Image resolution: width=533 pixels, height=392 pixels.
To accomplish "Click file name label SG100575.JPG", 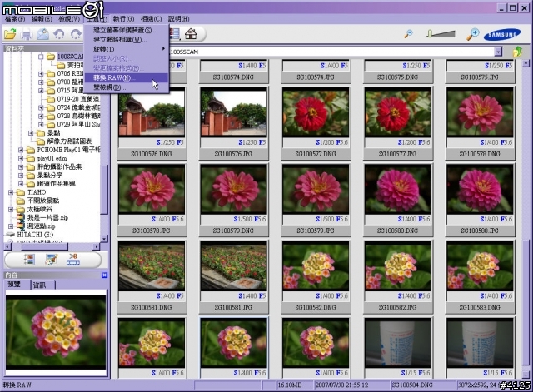I will (480, 77).
